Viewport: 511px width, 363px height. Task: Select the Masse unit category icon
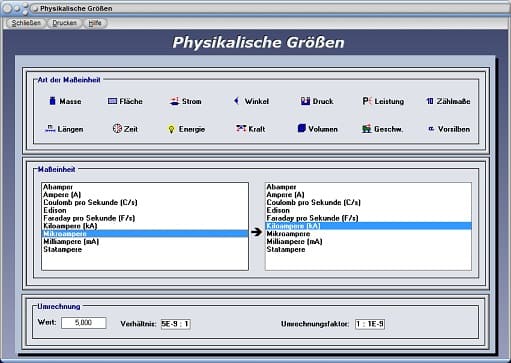[x=52, y=101]
